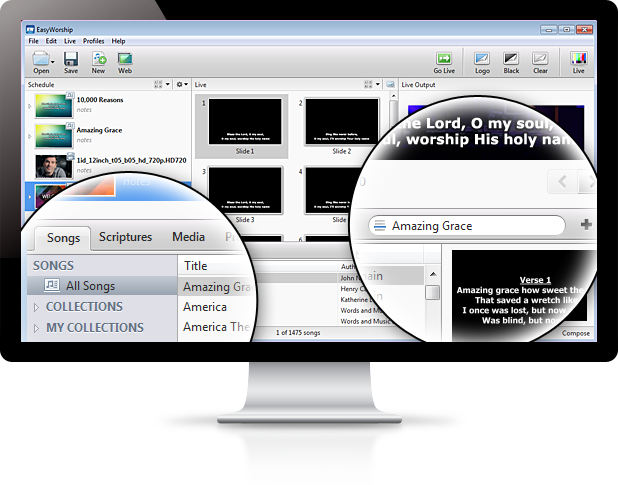This screenshot has height=485, width=618.
Task: Open Live panel view dropdown arrow
Action: (378, 84)
